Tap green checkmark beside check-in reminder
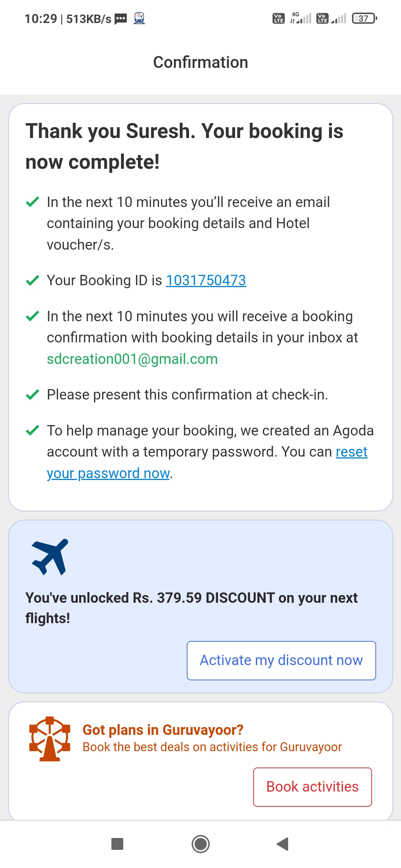401x868 pixels. click(x=33, y=395)
